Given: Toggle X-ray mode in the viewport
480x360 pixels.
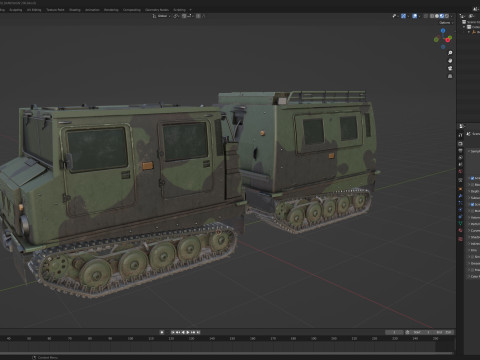Looking at the screenshot, I should [426, 16].
